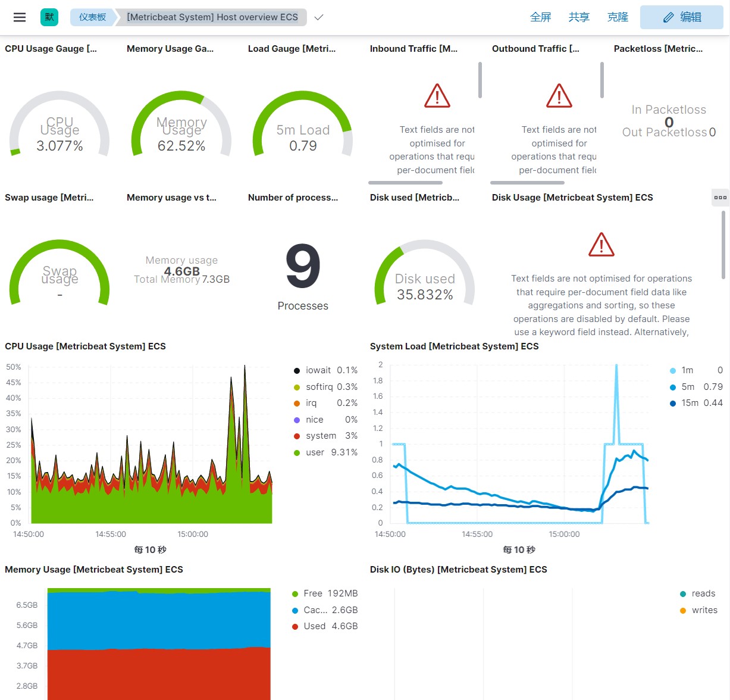Viewport: 730px width, 700px height.
Task: Click the CPU Usage 3.077% gauge
Action: coord(59,125)
